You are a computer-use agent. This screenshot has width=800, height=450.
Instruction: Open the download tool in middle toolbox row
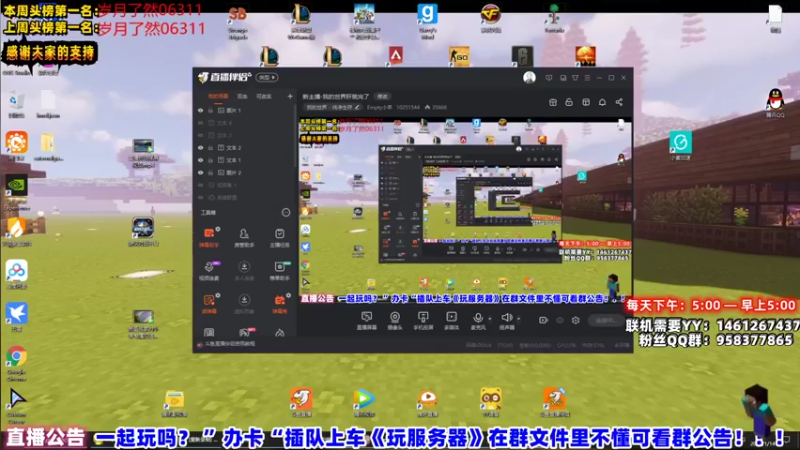coord(244,270)
